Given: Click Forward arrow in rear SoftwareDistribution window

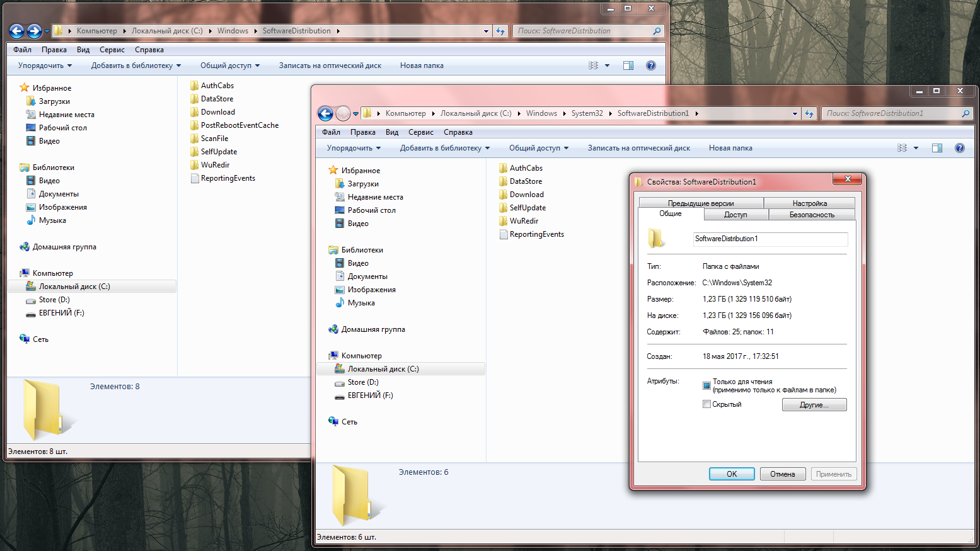Looking at the screenshot, I should pos(34,31).
